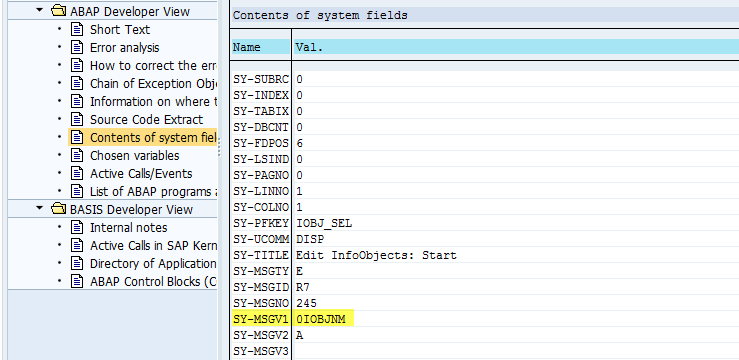Open ABAP Control Blocks node

pos(153,281)
